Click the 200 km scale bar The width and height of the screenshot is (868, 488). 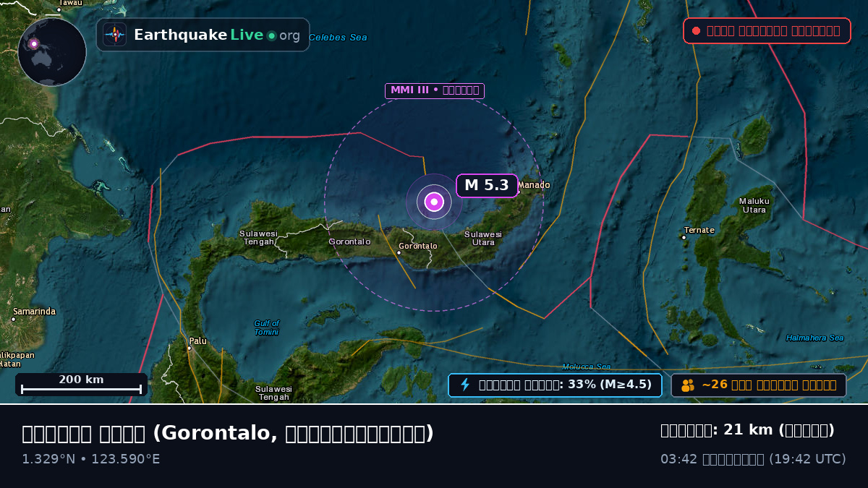click(x=81, y=384)
